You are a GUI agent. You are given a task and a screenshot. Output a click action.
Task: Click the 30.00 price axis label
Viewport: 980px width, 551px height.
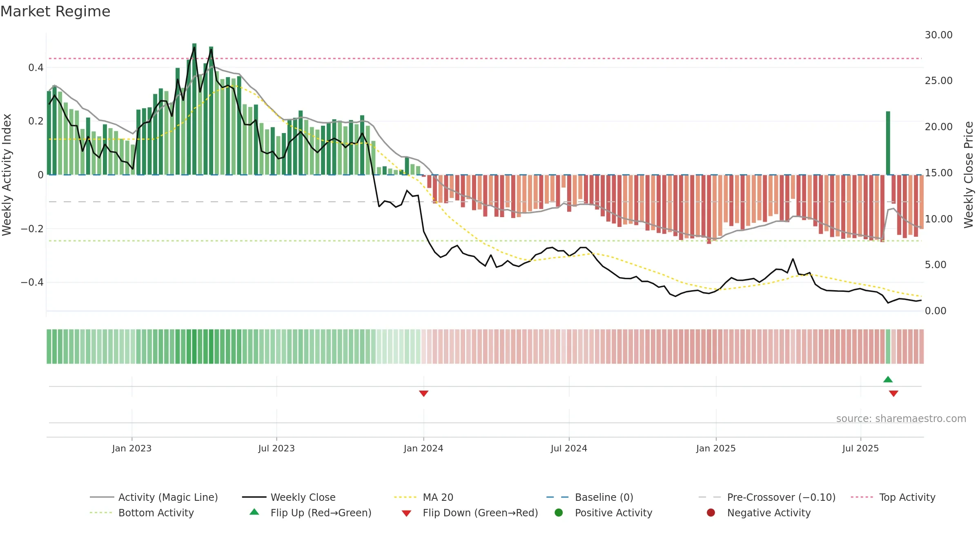pyautogui.click(x=938, y=35)
